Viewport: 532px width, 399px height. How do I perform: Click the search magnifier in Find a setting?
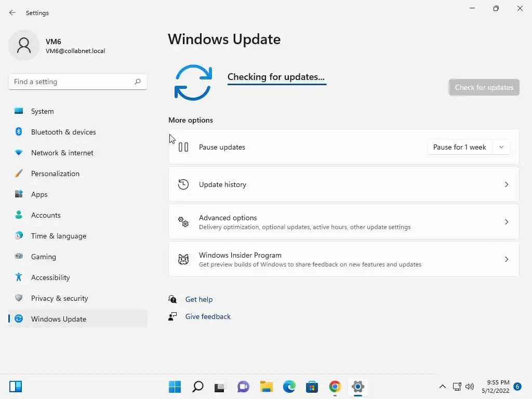[137, 82]
